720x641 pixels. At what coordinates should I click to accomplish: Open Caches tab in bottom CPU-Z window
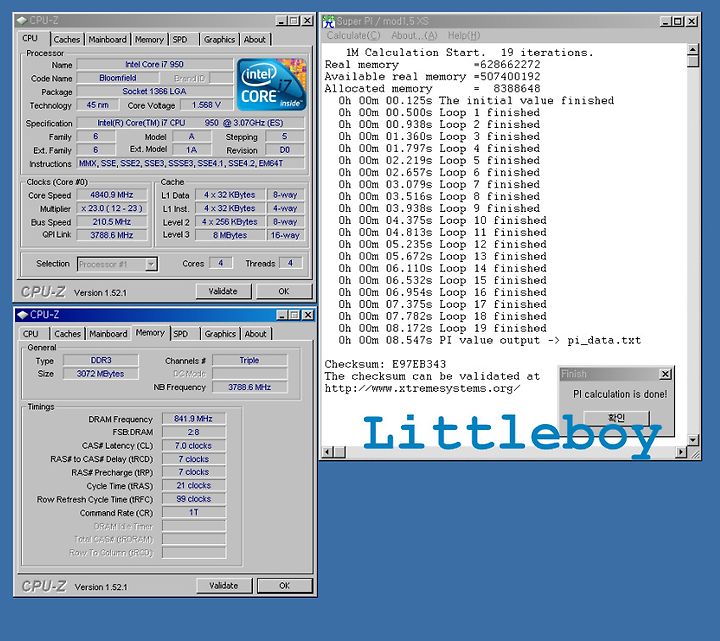click(x=68, y=334)
